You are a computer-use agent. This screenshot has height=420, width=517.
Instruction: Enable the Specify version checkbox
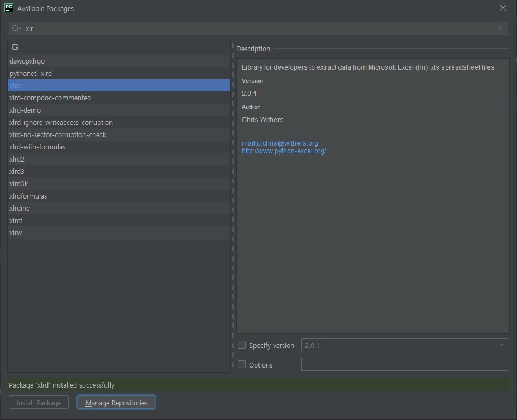[242, 345]
